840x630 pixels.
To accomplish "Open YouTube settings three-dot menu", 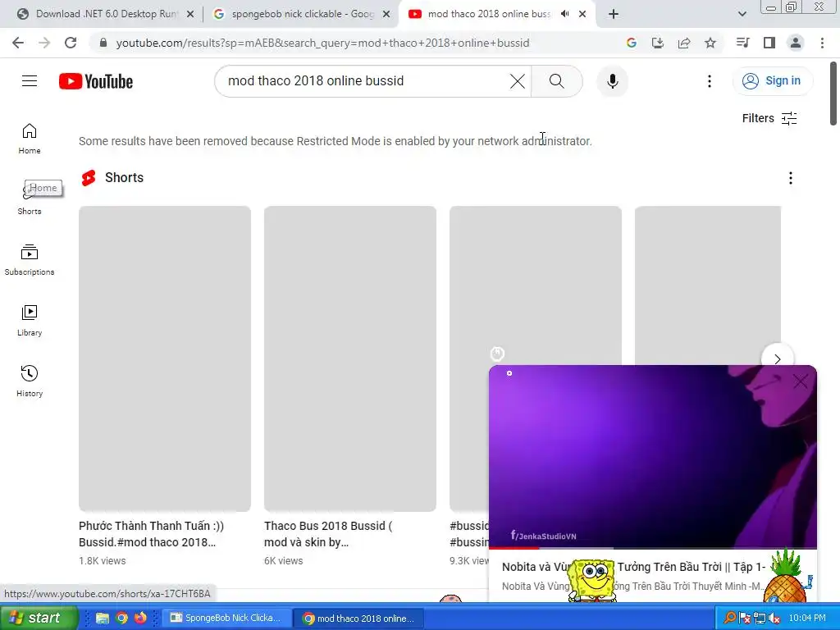I will click(710, 81).
